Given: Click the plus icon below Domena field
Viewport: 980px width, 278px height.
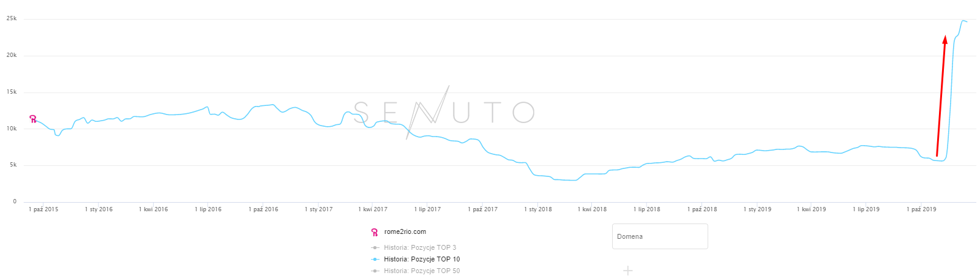Looking at the screenshot, I should [628, 271].
